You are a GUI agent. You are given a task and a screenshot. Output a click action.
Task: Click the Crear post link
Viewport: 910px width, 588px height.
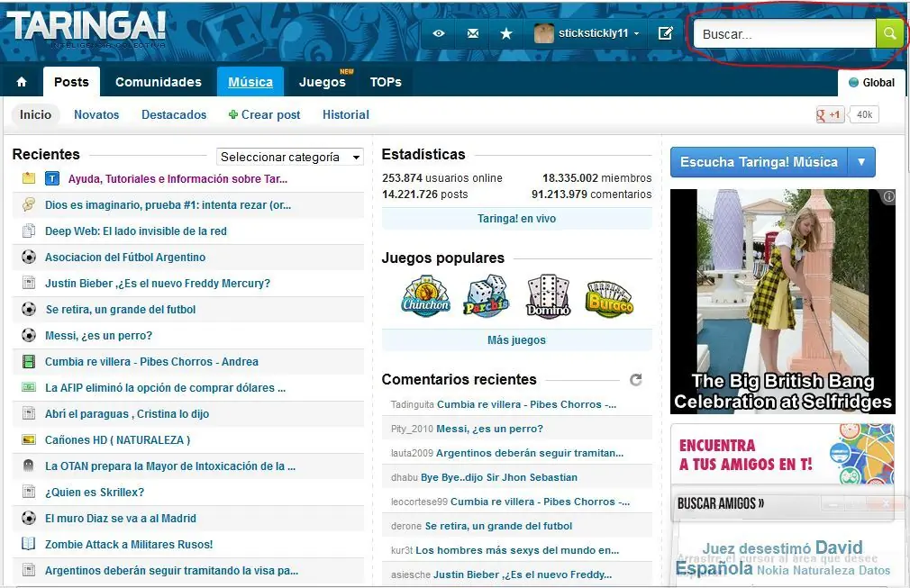[265, 115]
